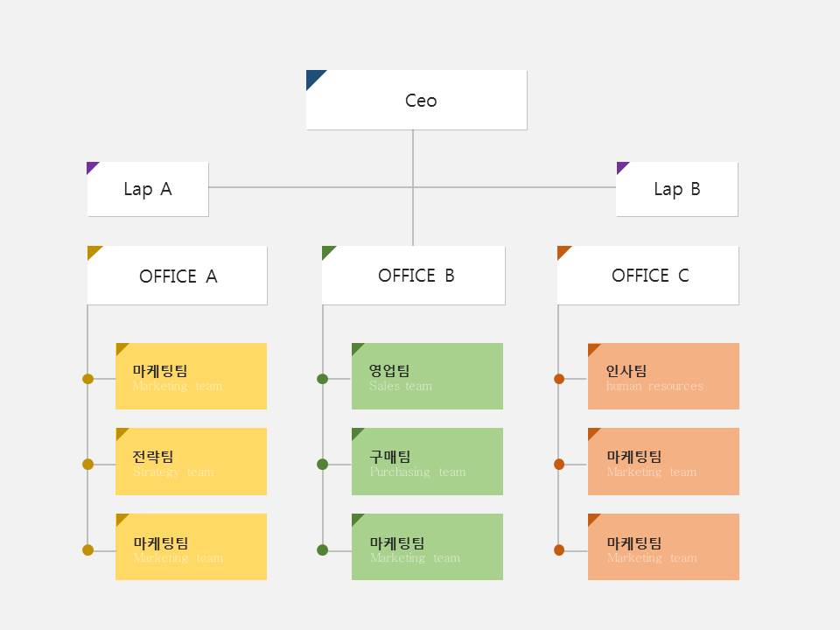Click the green connector dot beside 구매팀
This screenshot has width=840, height=630.
(322, 465)
